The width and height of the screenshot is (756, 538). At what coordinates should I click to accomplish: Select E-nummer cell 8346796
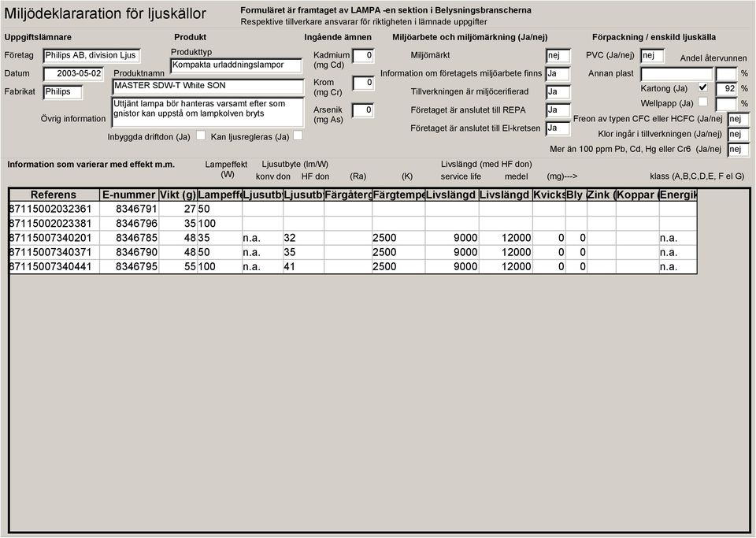[128, 223]
